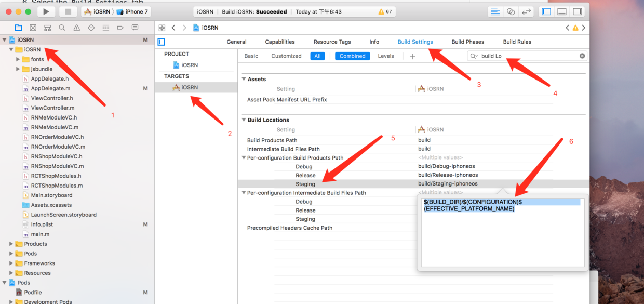Open the Symbol navigator icon
This screenshot has height=304, width=644.
point(47,28)
